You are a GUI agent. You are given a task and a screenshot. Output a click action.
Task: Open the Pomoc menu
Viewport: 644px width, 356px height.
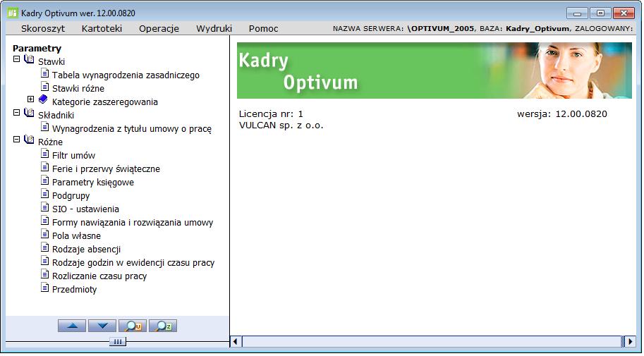pos(263,29)
